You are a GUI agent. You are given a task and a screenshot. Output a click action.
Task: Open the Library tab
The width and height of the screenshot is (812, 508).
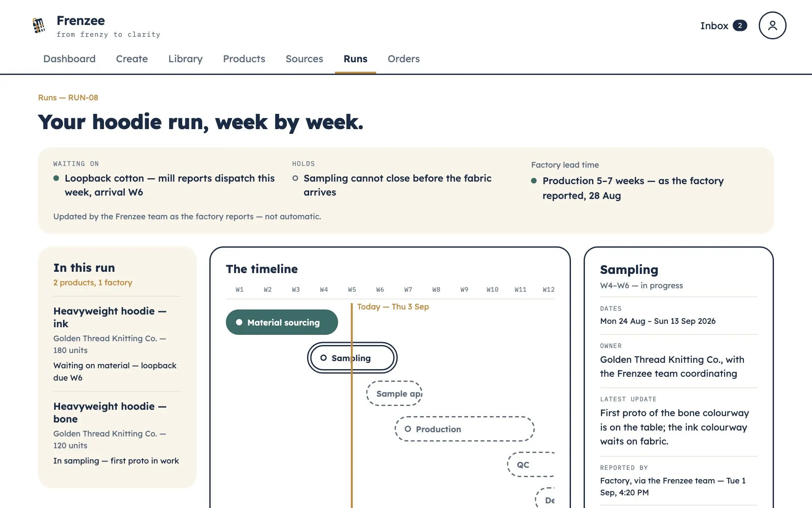click(x=185, y=59)
